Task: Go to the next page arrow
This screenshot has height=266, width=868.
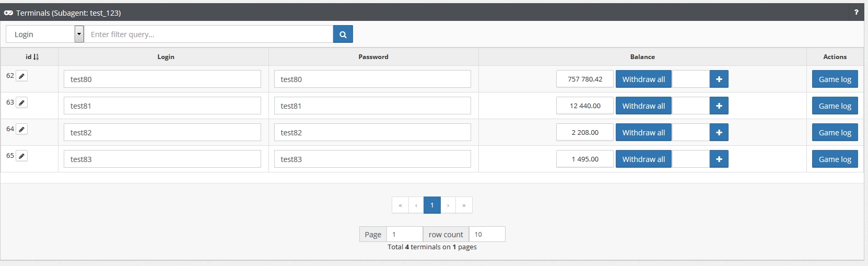Action: (448, 205)
